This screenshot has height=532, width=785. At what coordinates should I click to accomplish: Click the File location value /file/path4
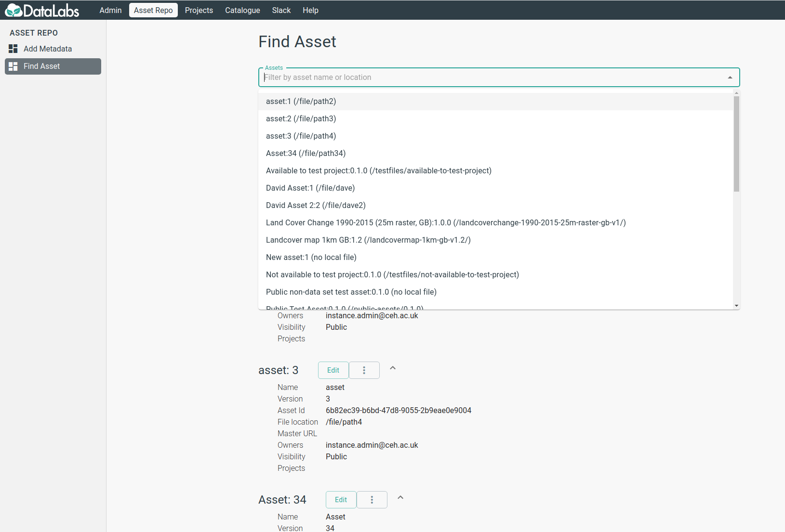point(344,422)
